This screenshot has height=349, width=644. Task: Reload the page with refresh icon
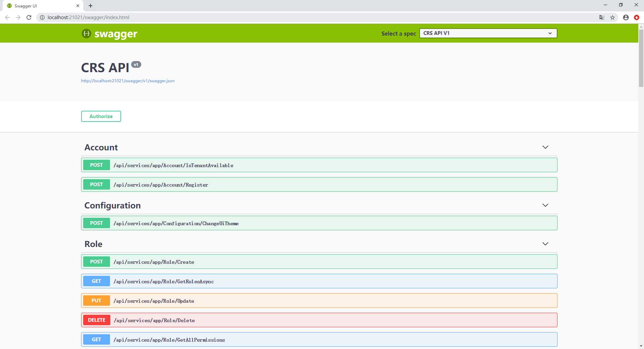pyautogui.click(x=29, y=17)
